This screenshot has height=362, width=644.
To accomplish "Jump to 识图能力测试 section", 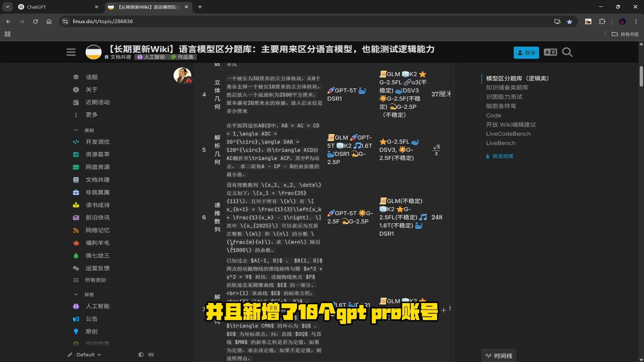I will tap(504, 97).
